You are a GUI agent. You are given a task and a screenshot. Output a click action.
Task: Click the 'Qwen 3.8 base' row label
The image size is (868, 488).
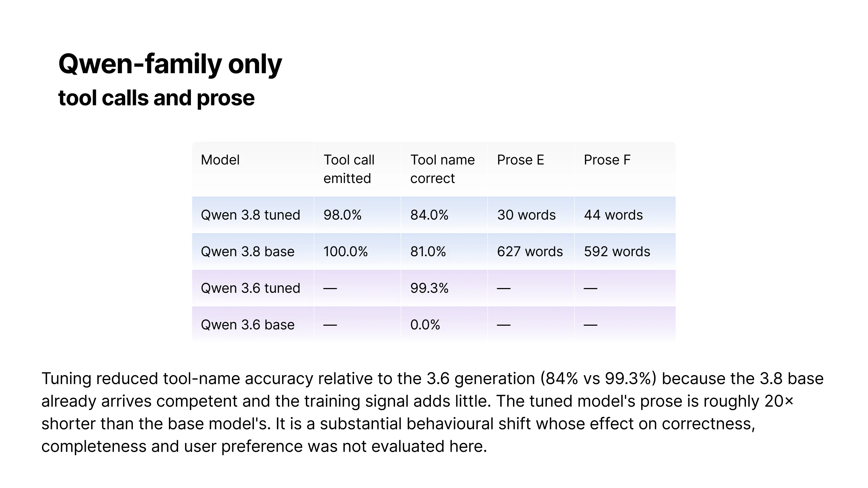(x=248, y=251)
